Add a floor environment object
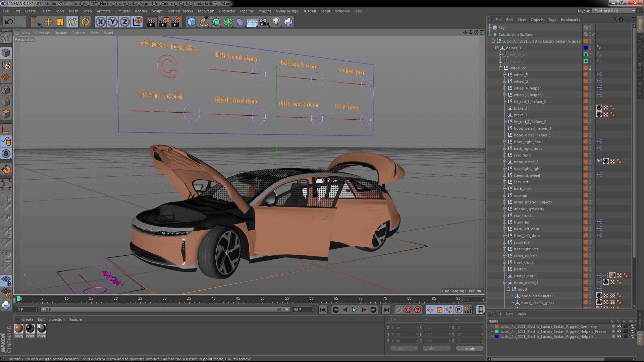The width and height of the screenshot is (644, 362). 252,22
